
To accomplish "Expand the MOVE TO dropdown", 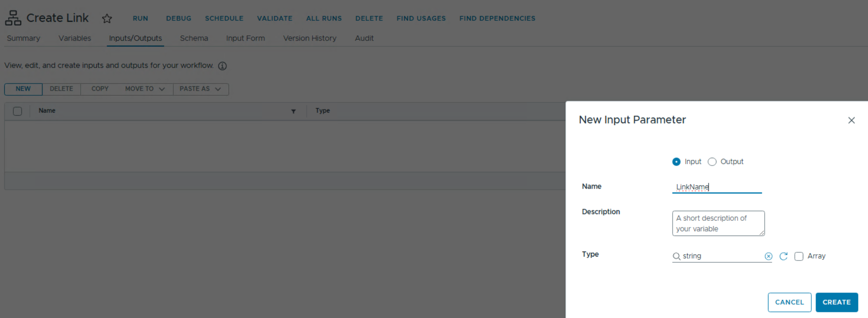I will pos(145,89).
